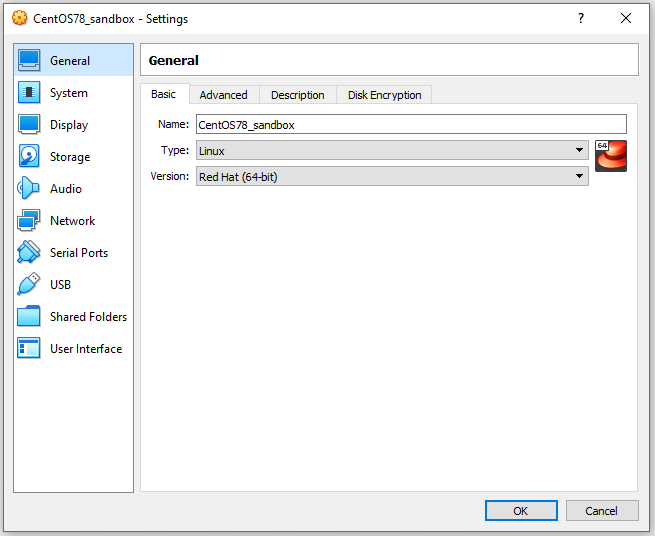Expand the Version dropdown showing Red Hat

(391, 176)
